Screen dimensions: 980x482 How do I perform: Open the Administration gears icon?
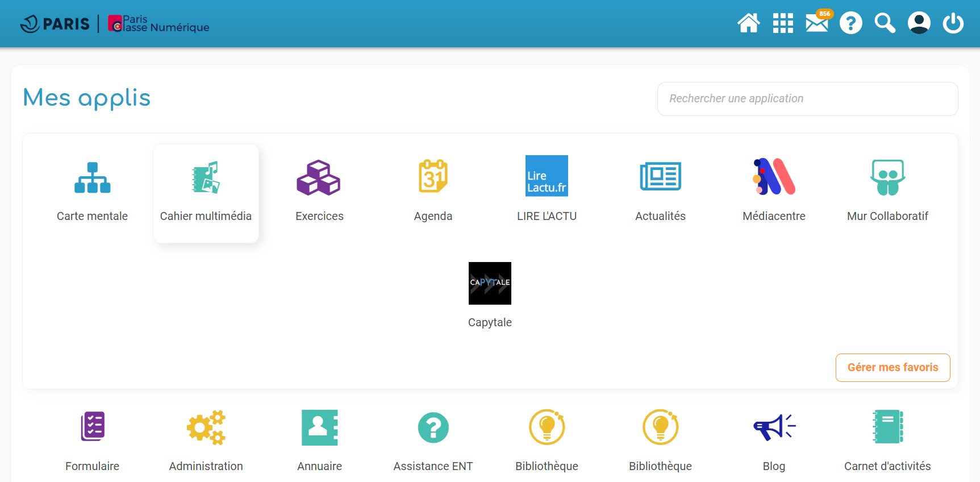coord(206,427)
